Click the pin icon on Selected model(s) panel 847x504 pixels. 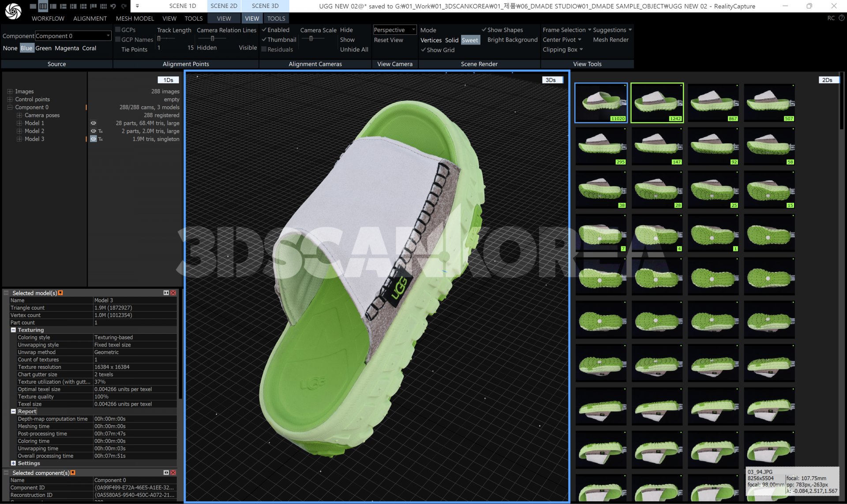(x=60, y=293)
